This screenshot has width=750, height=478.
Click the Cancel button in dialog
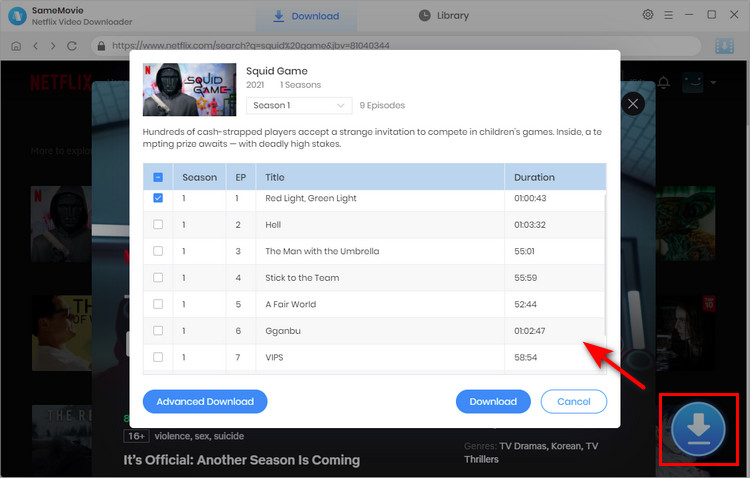click(x=573, y=401)
